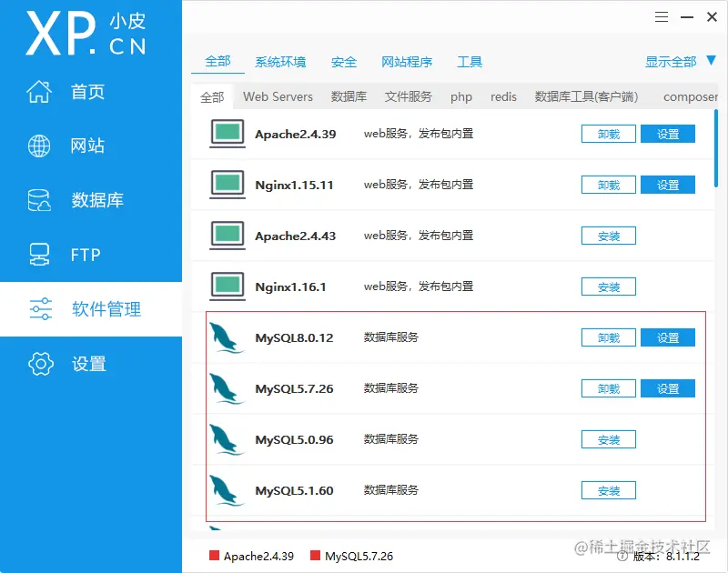The height and width of the screenshot is (573, 728).
Task: Close the phpStudy window
Action: point(712,17)
